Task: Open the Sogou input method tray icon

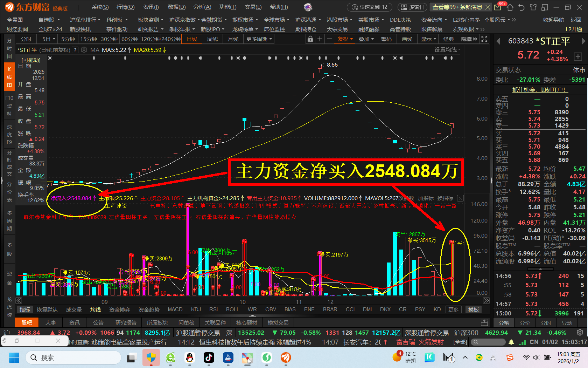Action: coord(510,357)
